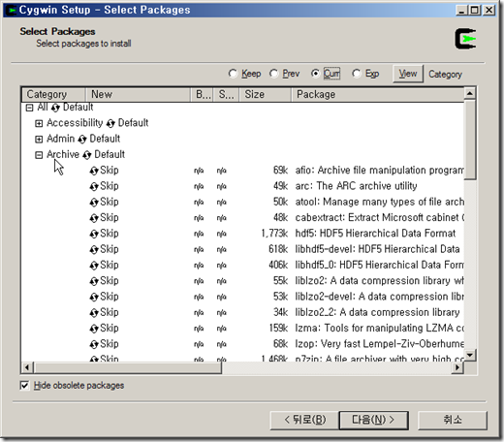Toggle Skip icon for arc package
Screen dimensions: 504x442
(94, 186)
